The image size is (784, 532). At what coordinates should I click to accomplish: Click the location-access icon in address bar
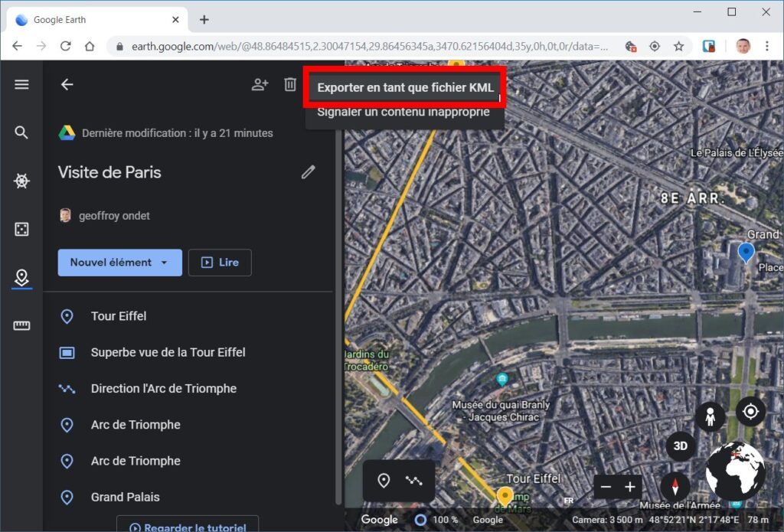[x=655, y=47]
